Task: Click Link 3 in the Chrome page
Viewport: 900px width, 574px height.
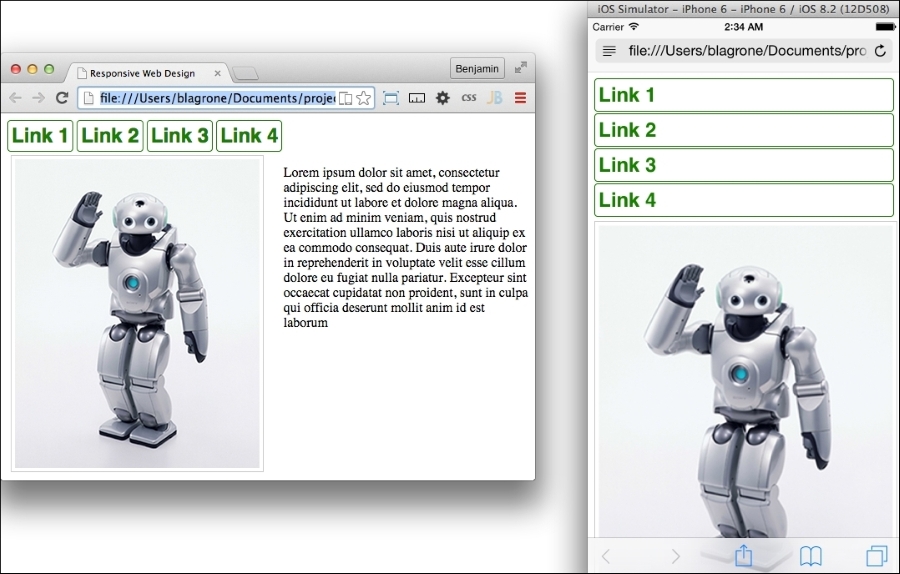Action: [180, 136]
